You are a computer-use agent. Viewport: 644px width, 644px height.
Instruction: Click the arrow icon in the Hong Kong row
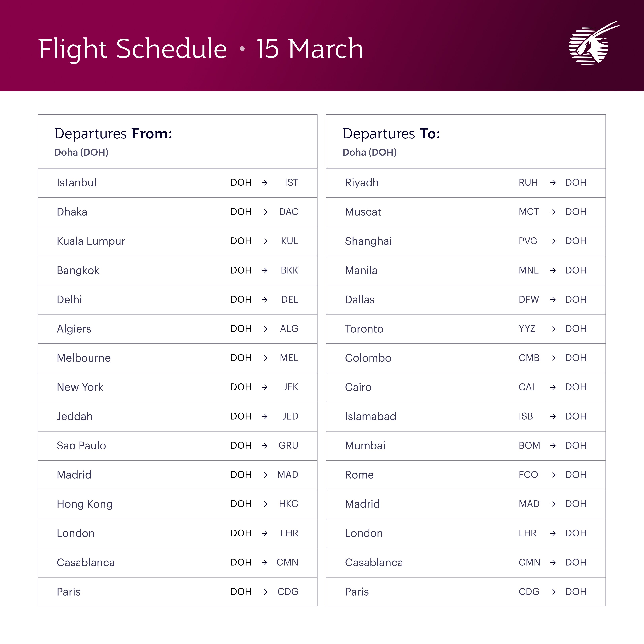(265, 504)
